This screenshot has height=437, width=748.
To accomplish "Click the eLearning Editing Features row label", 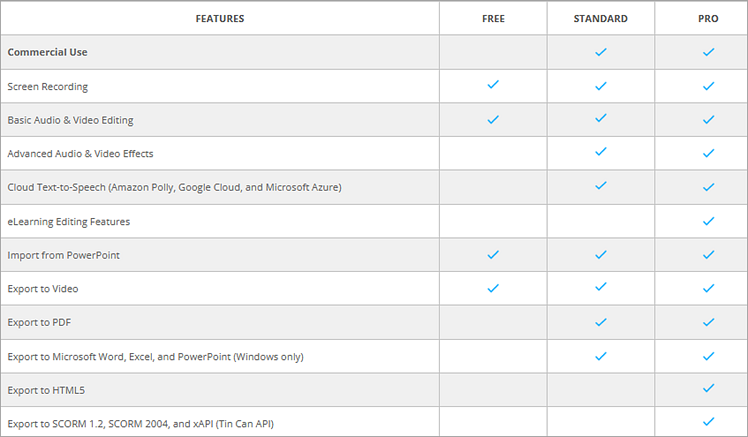I will click(x=68, y=221).
